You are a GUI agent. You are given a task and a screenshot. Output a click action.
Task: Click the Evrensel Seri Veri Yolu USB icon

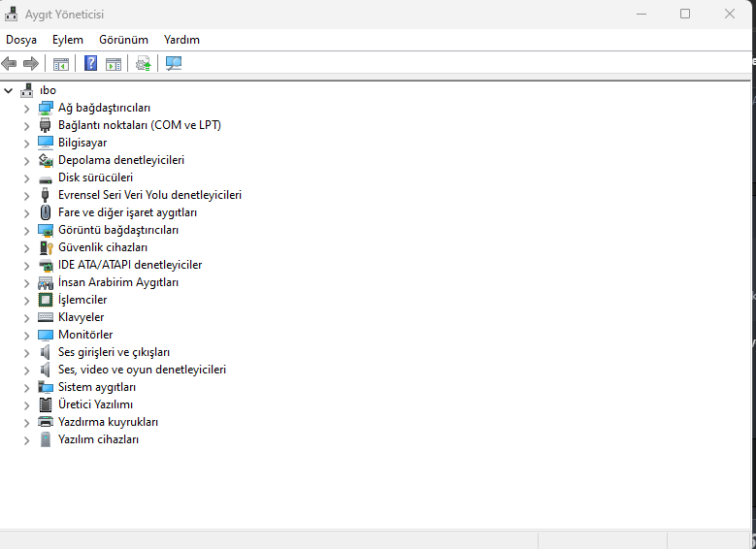tap(46, 195)
